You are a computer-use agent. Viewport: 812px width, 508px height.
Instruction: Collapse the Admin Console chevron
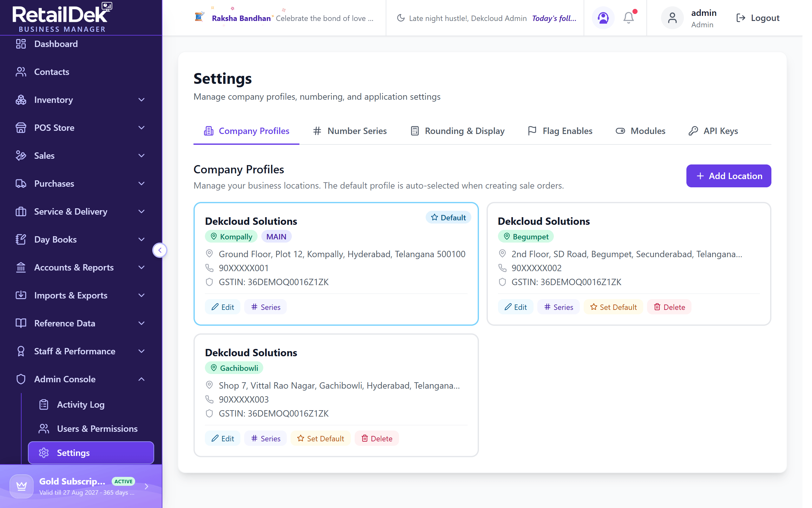[x=141, y=379]
